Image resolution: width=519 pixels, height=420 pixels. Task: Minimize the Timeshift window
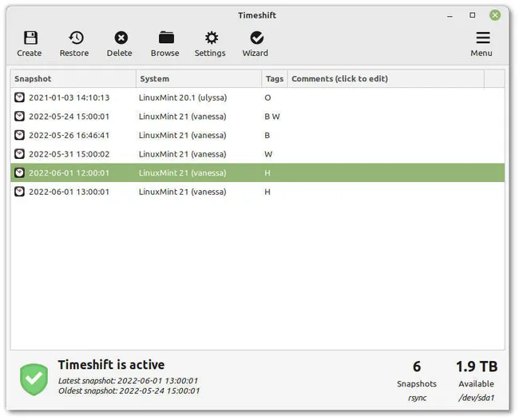pos(450,15)
